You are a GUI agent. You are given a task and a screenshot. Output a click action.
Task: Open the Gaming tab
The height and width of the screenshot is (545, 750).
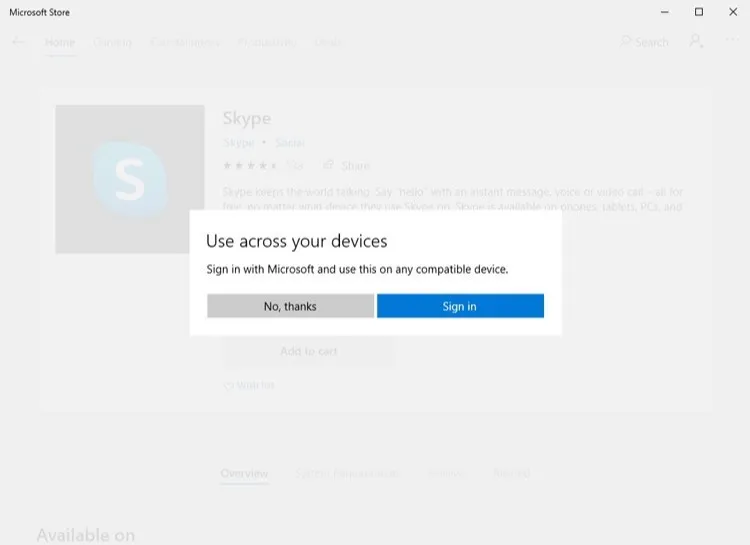tap(112, 43)
